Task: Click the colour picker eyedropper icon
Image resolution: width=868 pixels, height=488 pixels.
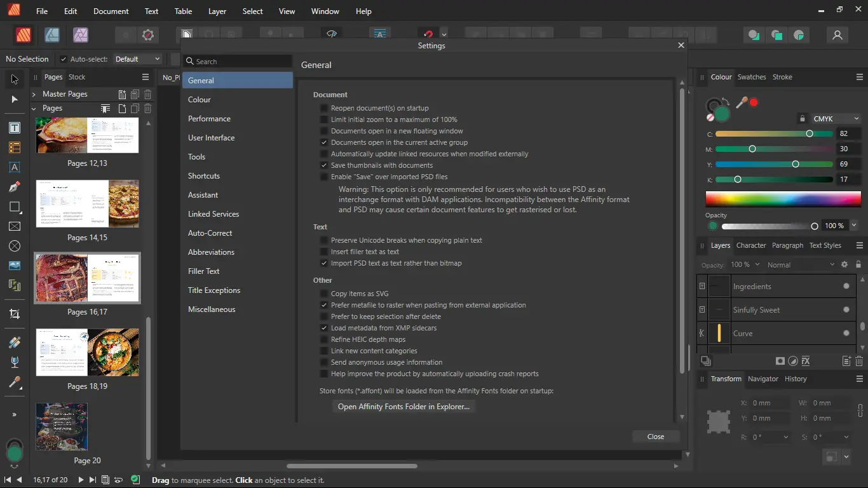Action: [x=741, y=102]
